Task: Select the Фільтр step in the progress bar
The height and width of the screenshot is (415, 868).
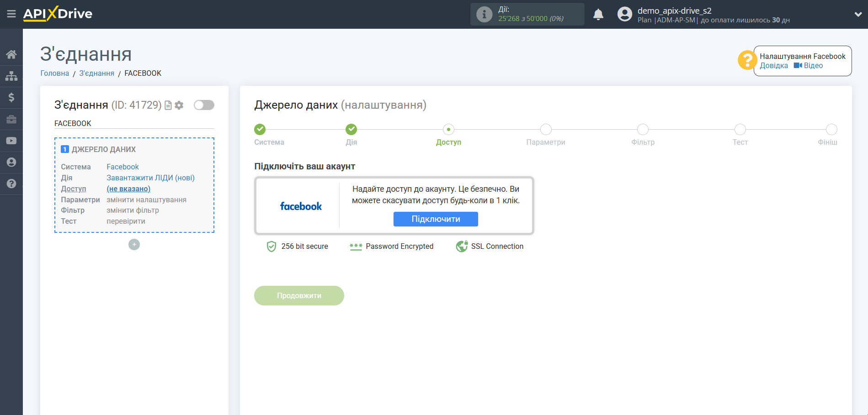Action: click(x=643, y=129)
